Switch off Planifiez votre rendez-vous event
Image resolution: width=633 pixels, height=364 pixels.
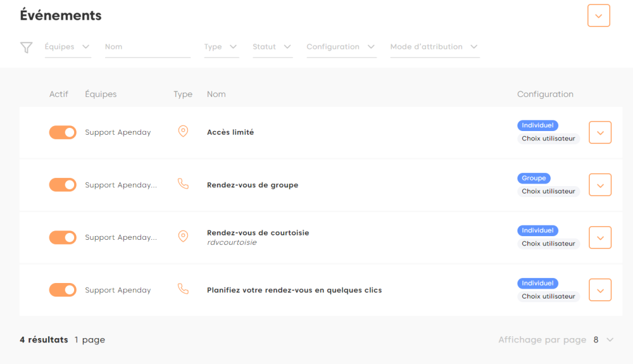click(x=62, y=290)
